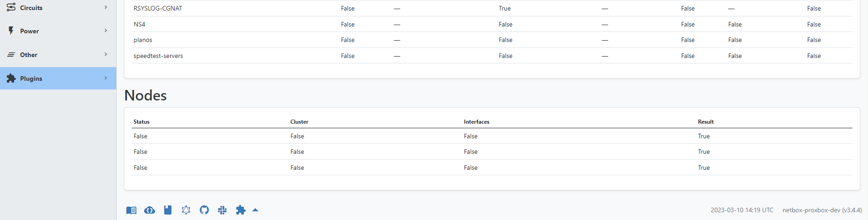Expand the Circuits menu chevron
868x220 pixels.
(106, 7)
